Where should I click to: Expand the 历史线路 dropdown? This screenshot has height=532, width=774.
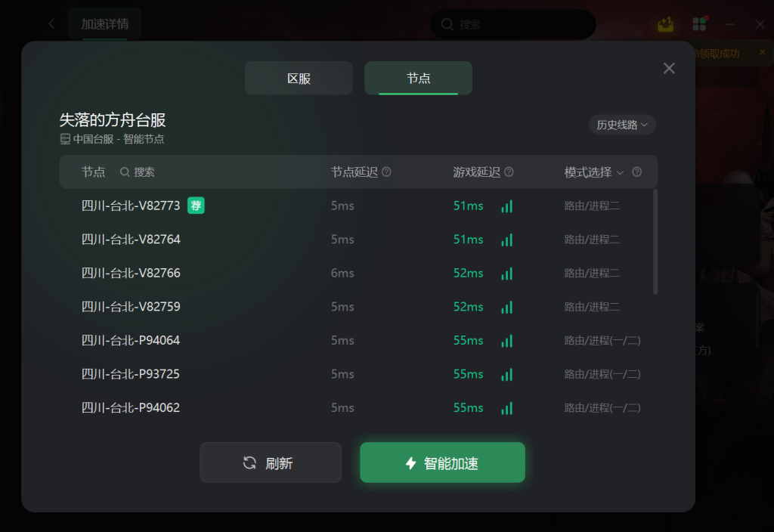[x=622, y=125]
